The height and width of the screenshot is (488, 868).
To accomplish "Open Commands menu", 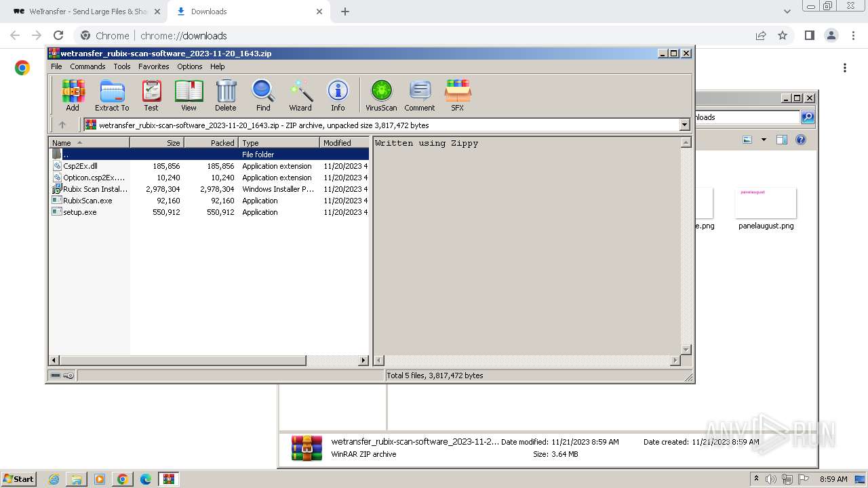I will click(87, 66).
